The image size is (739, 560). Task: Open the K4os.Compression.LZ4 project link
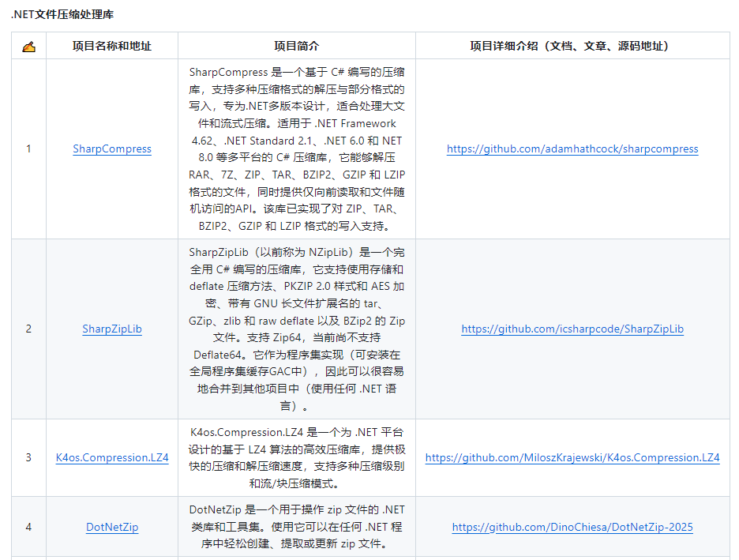(111, 457)
